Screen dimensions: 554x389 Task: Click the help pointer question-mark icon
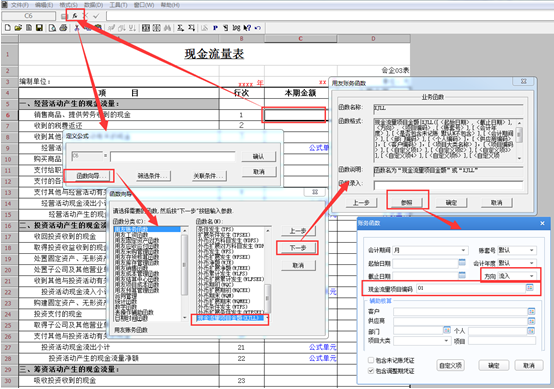pyautogui.click(x=247, y=28)
